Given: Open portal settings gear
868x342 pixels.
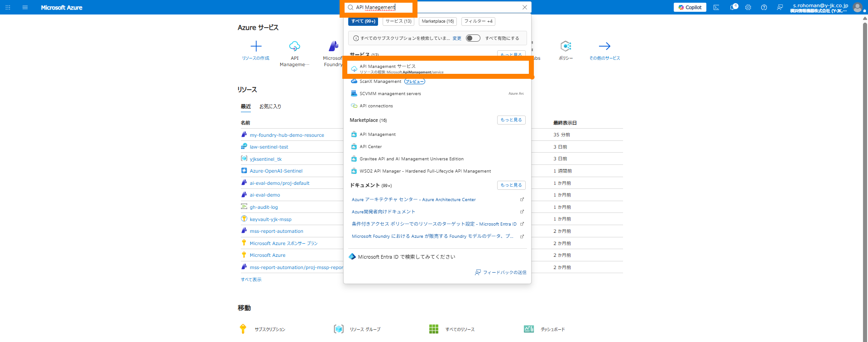Looking at the screenshot, I should tap(748, 7).
